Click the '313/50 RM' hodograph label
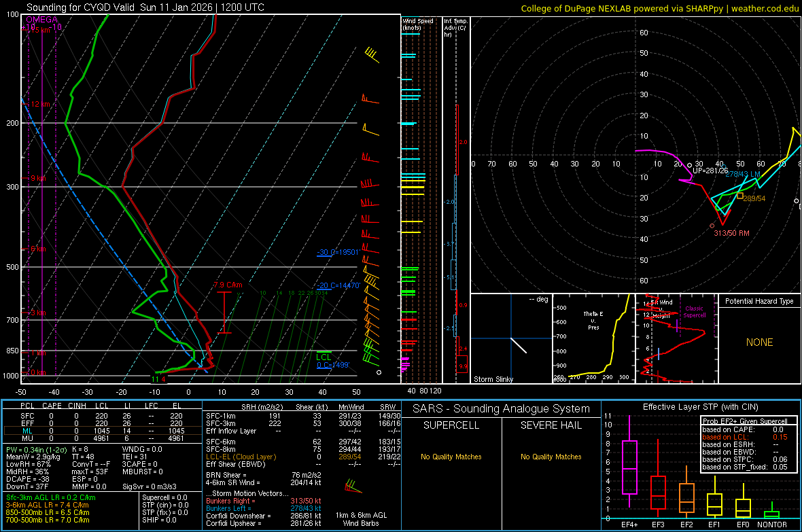Screen dimensions: 802x532 pyautogui.click(x=731, y=233)
